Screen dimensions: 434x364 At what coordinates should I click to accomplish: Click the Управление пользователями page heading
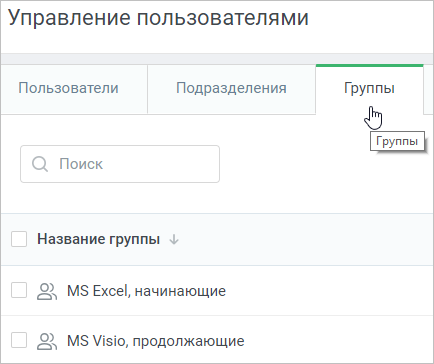[158, 18]
